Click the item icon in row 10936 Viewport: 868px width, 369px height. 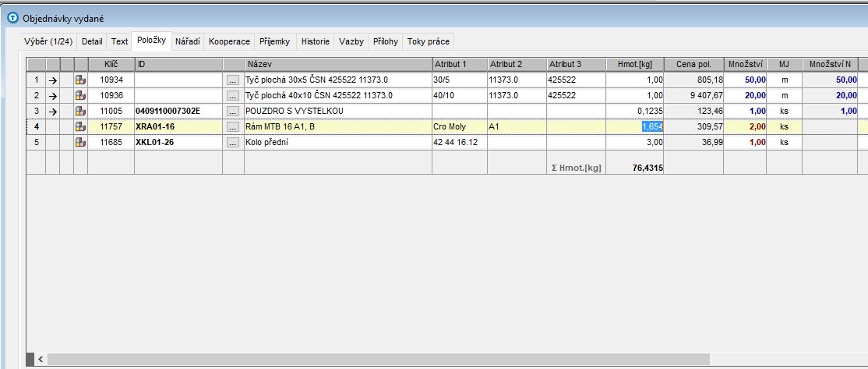(x=80, y=95)
